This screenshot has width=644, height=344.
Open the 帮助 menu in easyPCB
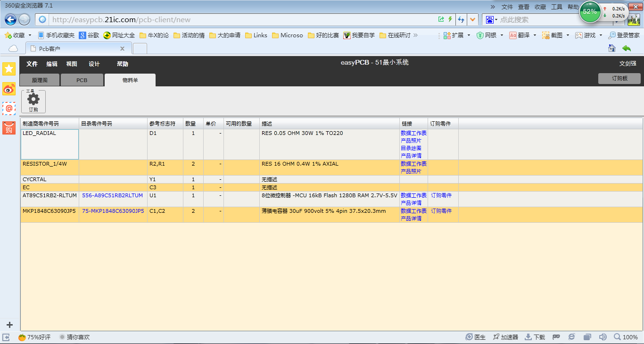[x=123, y=64]
